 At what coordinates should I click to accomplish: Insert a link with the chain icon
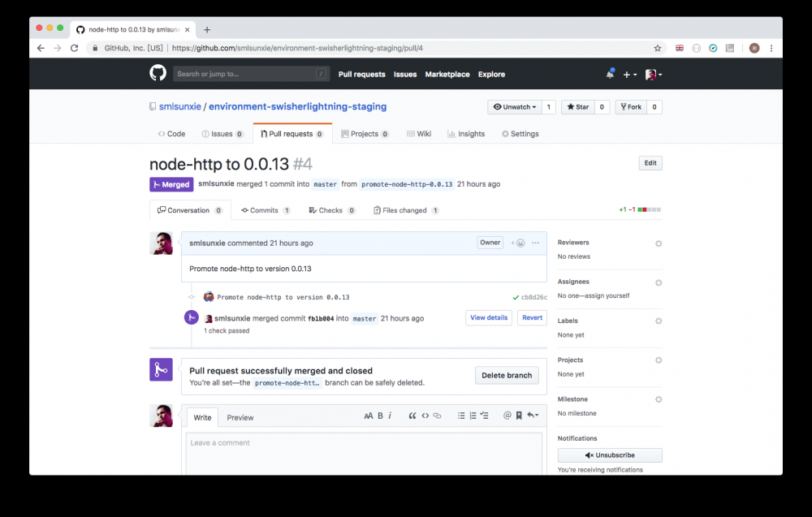(x=437, y=416)
